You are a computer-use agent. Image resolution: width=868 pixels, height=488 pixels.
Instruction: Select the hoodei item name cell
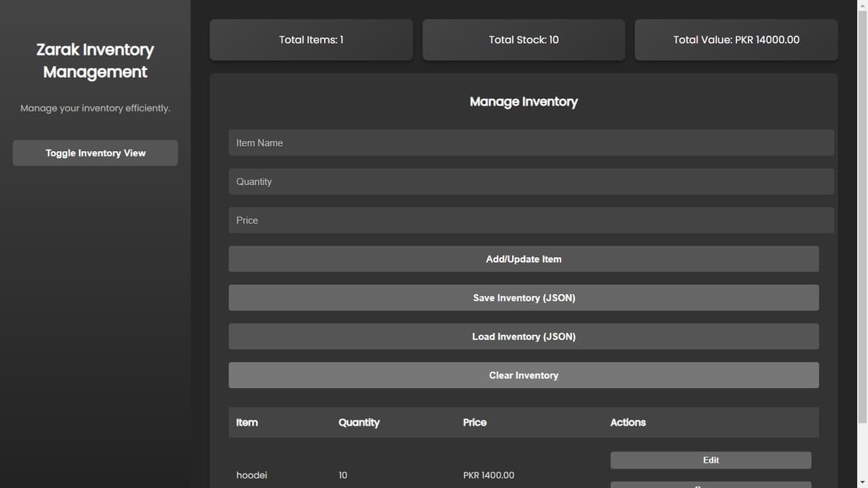tap(252, 475)
